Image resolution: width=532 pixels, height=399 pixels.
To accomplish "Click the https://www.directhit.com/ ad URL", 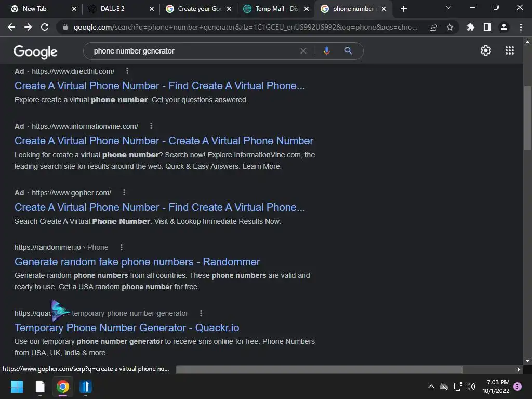I will (73, 71).
